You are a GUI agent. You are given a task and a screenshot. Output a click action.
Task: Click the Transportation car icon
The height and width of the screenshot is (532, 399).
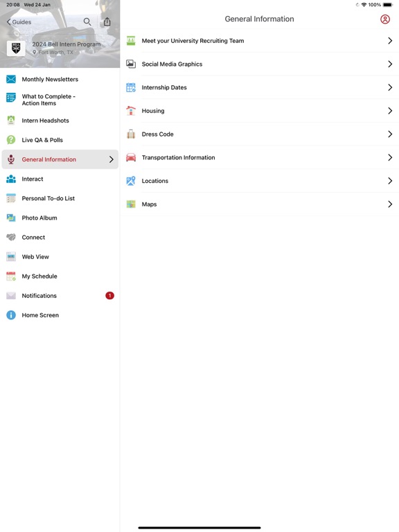[x=131, y=157]
